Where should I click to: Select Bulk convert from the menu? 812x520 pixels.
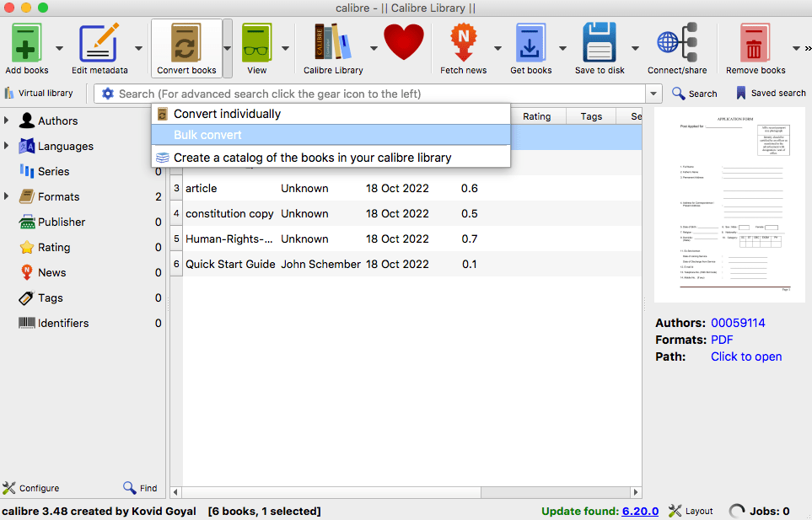pos(207,135)
